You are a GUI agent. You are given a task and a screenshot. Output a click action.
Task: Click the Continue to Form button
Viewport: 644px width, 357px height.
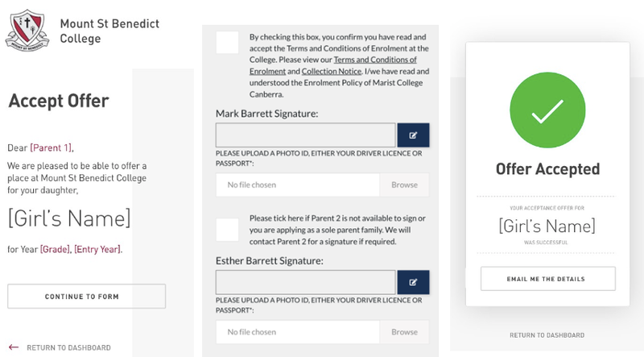(x=86, y=296)
